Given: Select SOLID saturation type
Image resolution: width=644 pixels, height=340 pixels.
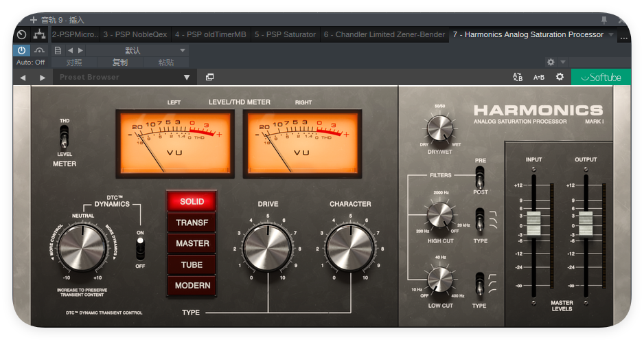Looking at the screenshot, I should [192, 201].
